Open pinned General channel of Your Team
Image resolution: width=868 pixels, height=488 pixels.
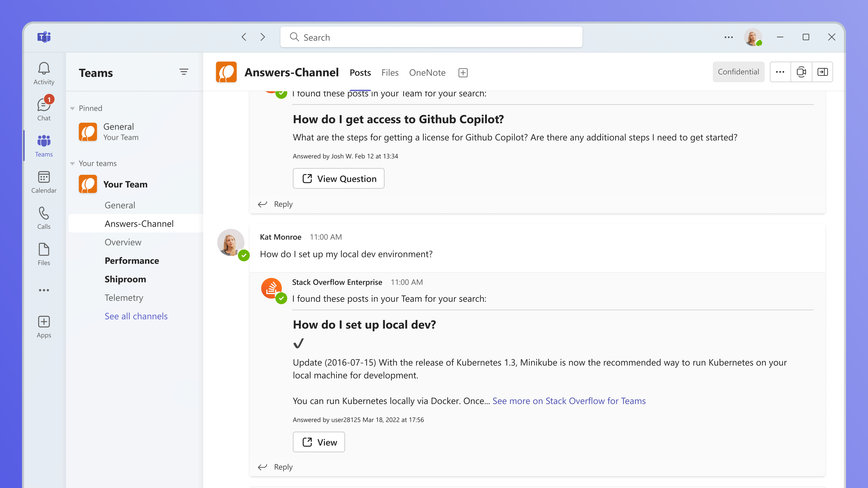(x=136, y=132)
